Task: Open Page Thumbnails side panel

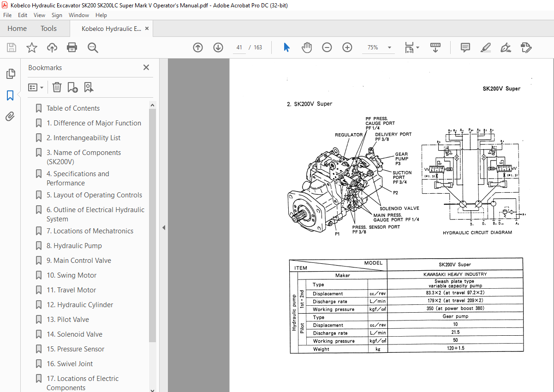Action: pos(10,74)
